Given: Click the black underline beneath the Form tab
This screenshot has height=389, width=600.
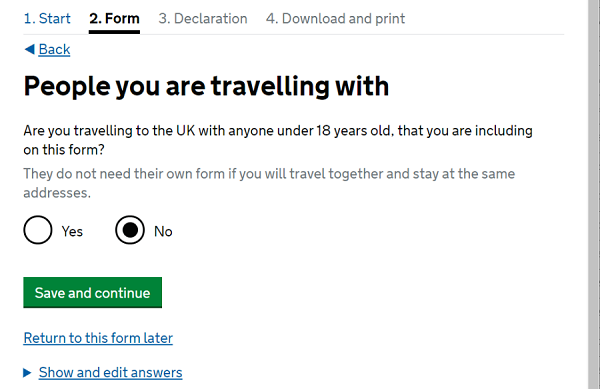Looking at the screenshot, I should pos(114,32).
